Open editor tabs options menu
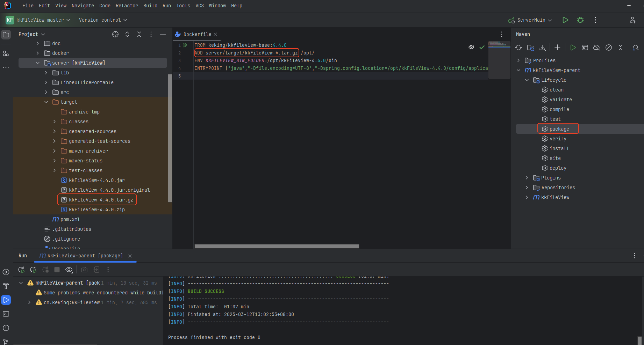Screen dimensions: 644x345 click(x=502, y=34)
